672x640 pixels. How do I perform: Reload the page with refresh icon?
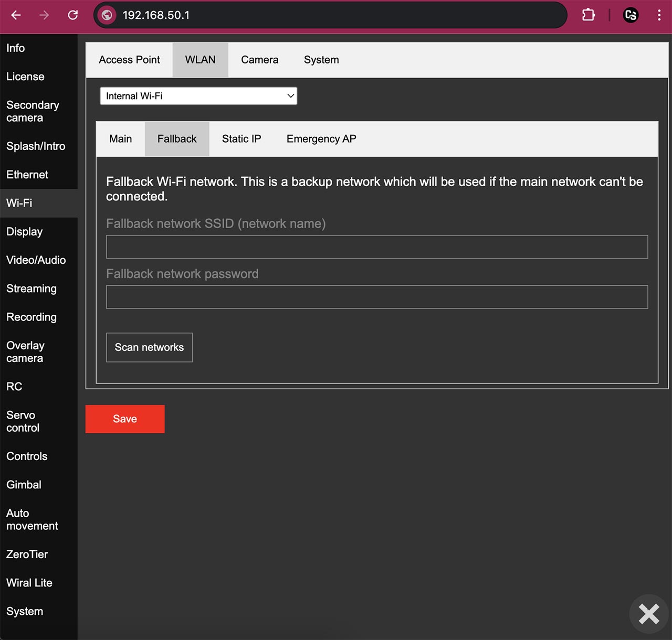[73, 15]
